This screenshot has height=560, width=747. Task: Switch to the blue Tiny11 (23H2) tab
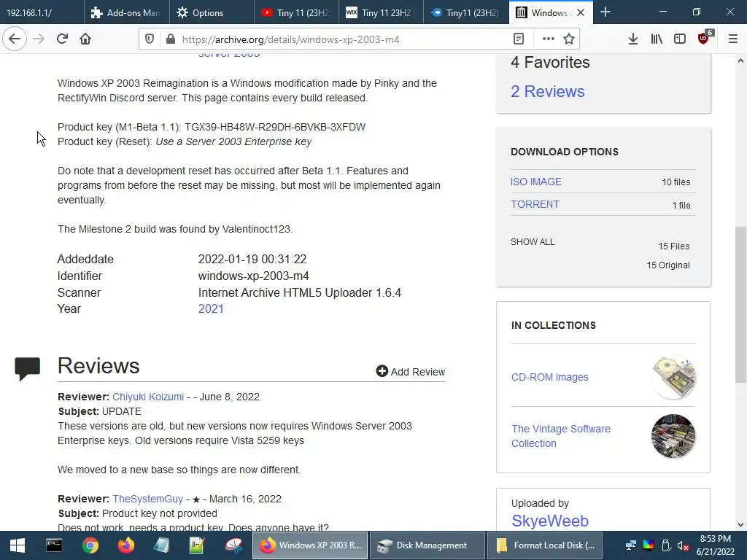tap(466, 12)
